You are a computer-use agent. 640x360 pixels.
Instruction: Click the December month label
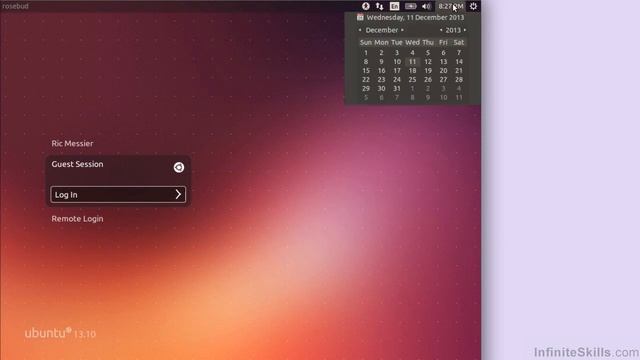[382, 30]
